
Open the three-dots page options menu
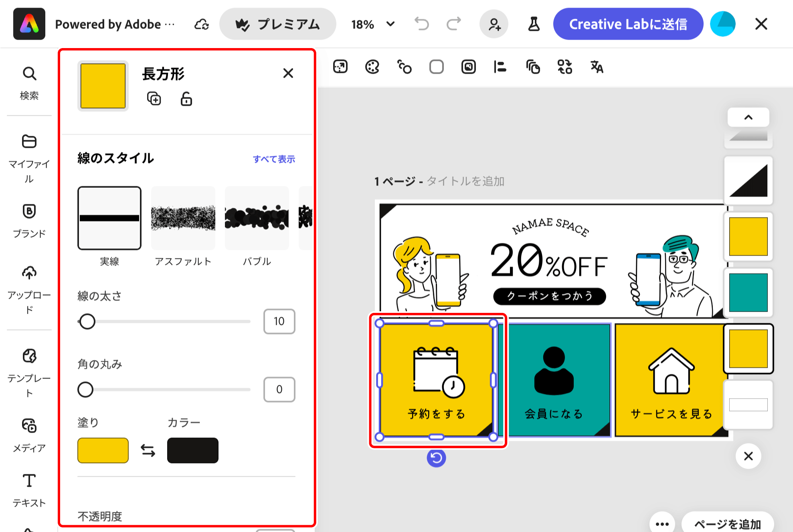pyautogui.click(x=662, y=524)
